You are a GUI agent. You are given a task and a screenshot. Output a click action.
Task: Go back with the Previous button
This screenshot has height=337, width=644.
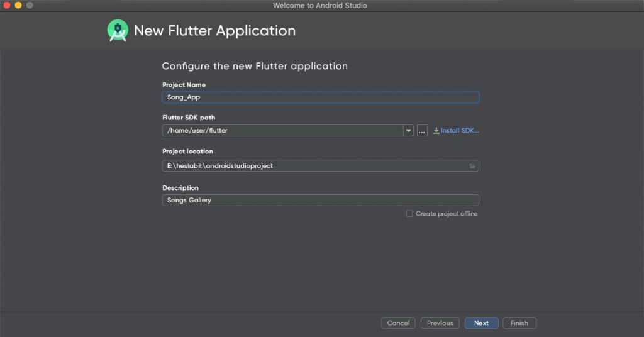pyautogui.click(x=440, y=323)
